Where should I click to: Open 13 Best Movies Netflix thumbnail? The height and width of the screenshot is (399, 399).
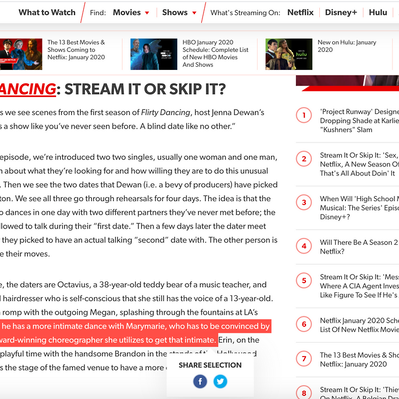[x=21, y=54]
